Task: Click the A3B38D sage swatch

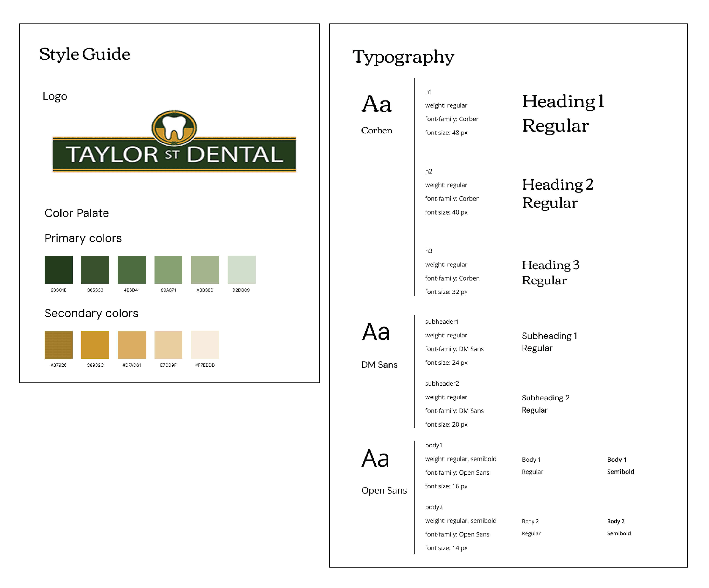Action: (x=205, y=269)
